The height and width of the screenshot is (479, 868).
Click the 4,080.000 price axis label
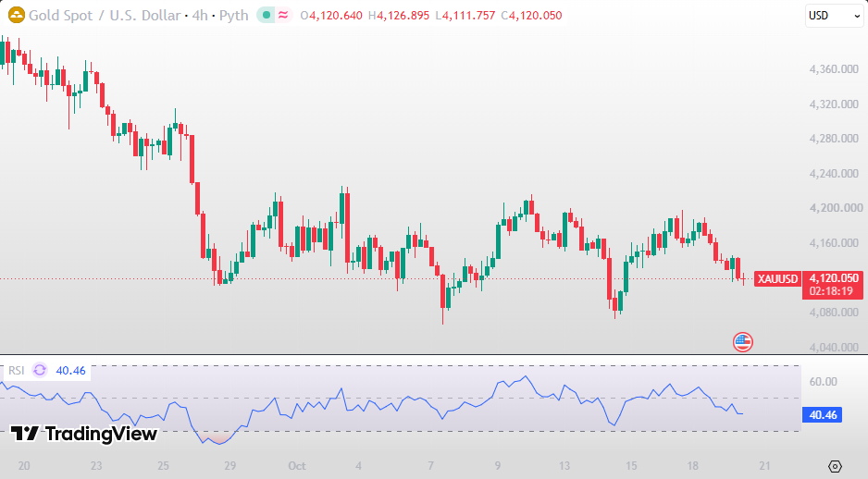coord(834,313)
